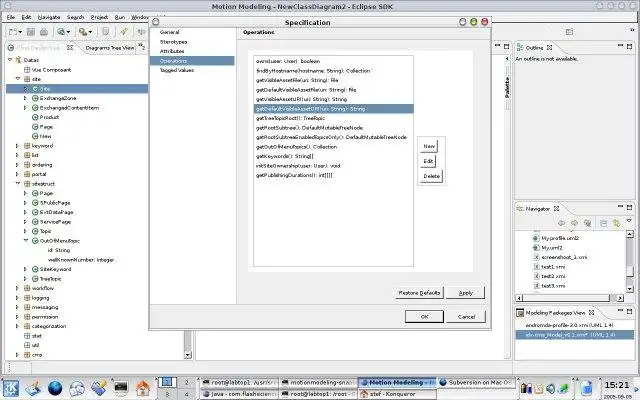Viewport: 640px width, 400px height.
Task: Click Navigator back arrow icon
Action: click(x=561, y=223)
